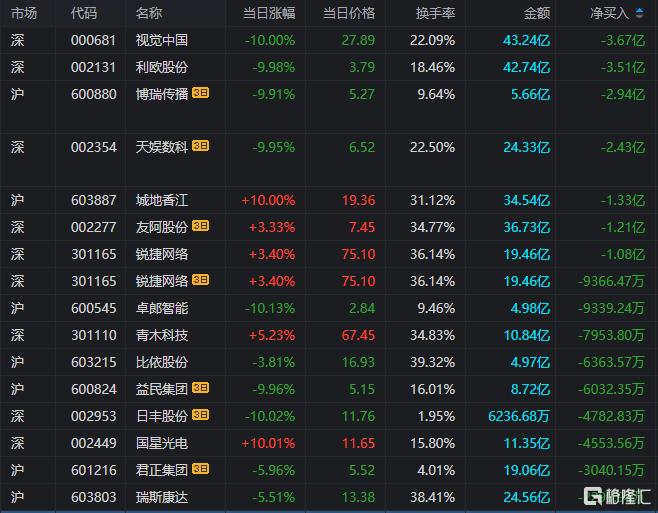Sort by the 名称 column header
658x513 pixels.
pos(149,13)
